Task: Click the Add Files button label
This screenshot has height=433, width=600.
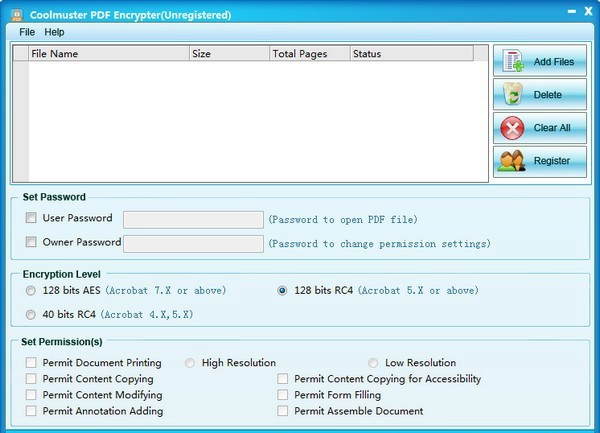Action: pos(554,62)
